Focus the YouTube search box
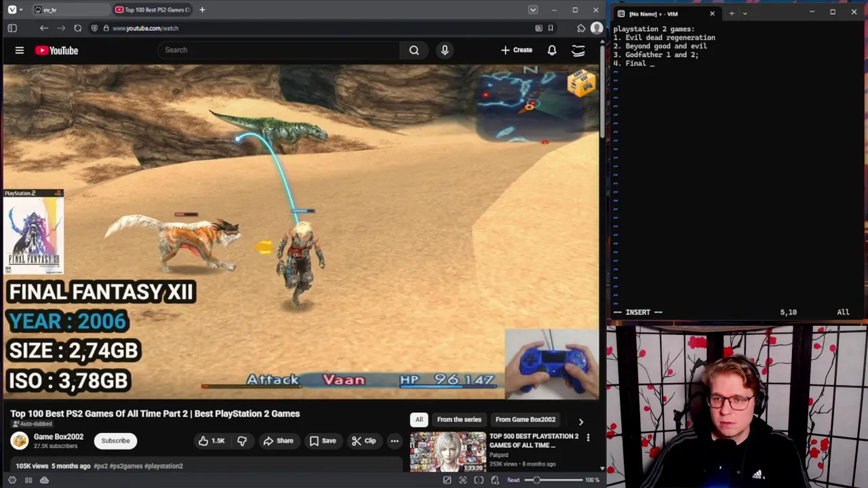Image resolution: width=868 pixels, height=488 pixels. pos(278,49)
